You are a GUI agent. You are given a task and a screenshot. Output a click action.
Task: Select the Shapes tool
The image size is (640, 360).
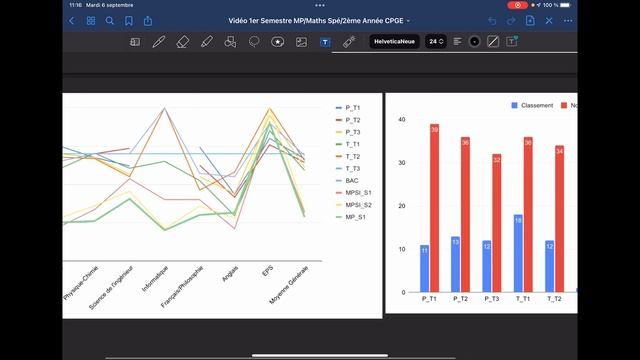[230, 42]
